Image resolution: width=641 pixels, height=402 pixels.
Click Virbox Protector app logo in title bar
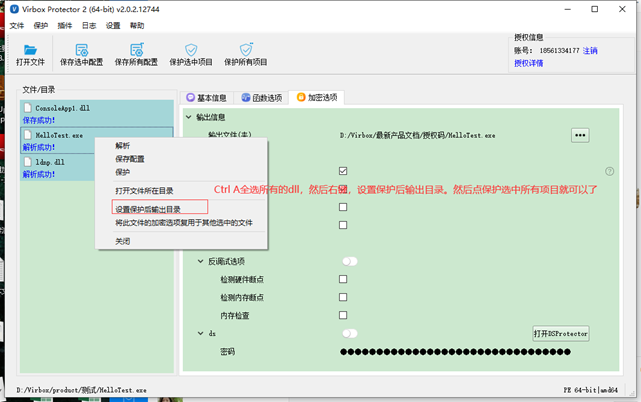tap(14, 9)
